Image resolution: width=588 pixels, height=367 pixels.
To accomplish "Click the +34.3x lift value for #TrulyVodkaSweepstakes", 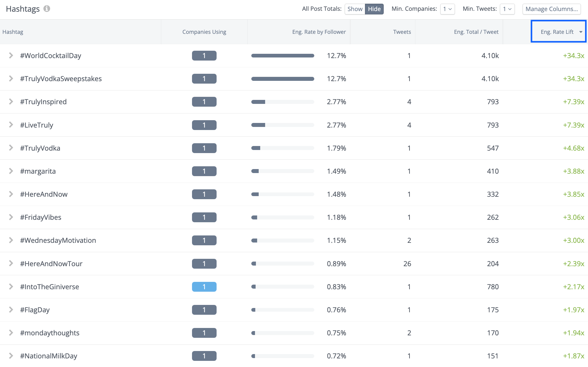I will point(574,79).
